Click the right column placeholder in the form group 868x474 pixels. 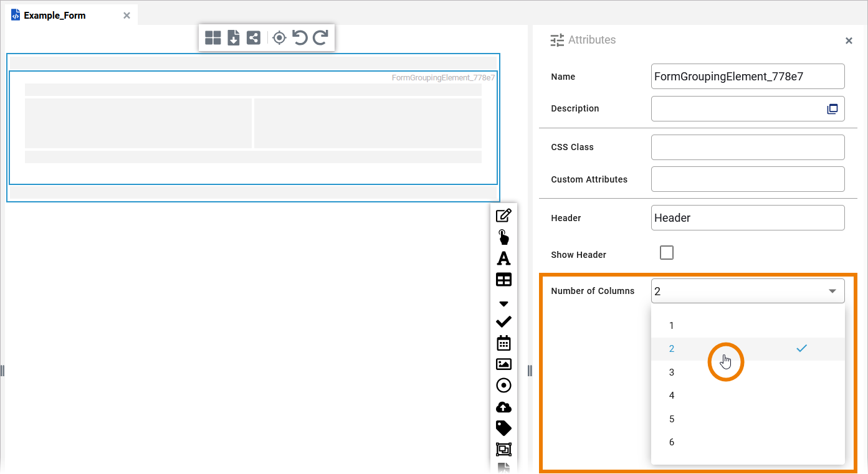click(x=368, y=123)
